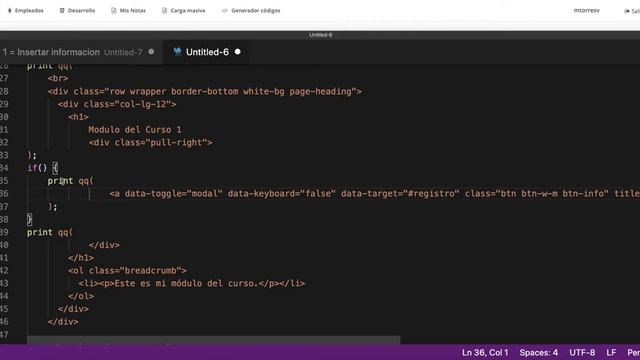The width and height of the screenshot is (640, 360).
Task: Click 'print qq(' on line 35
Action: (70, 181)
